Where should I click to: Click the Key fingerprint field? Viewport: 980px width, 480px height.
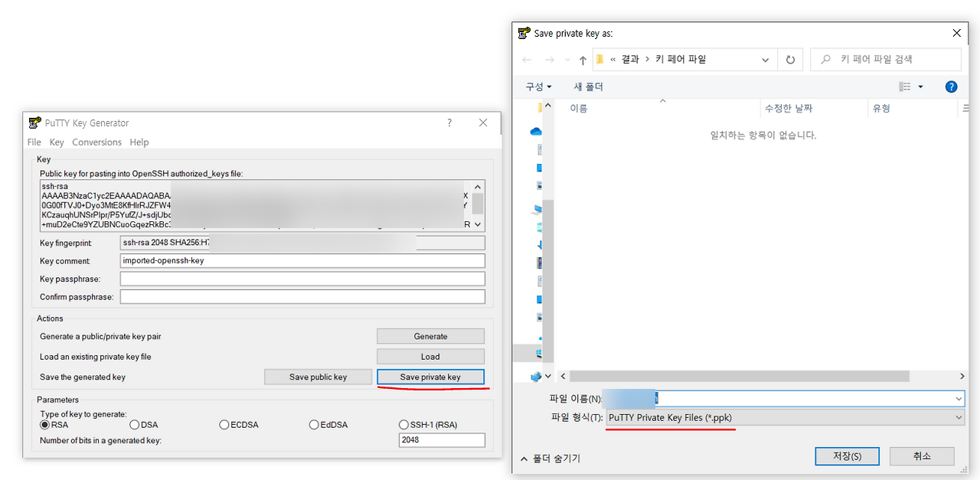[302, 243]
